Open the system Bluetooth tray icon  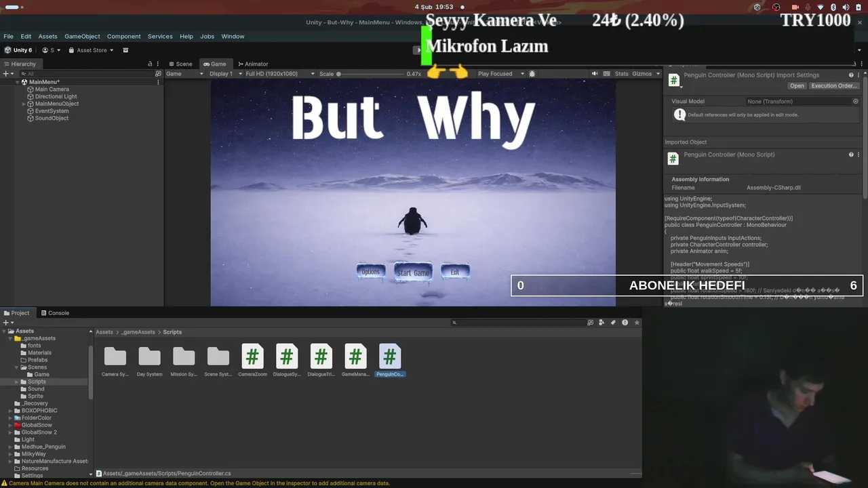(x=833, y=7)
